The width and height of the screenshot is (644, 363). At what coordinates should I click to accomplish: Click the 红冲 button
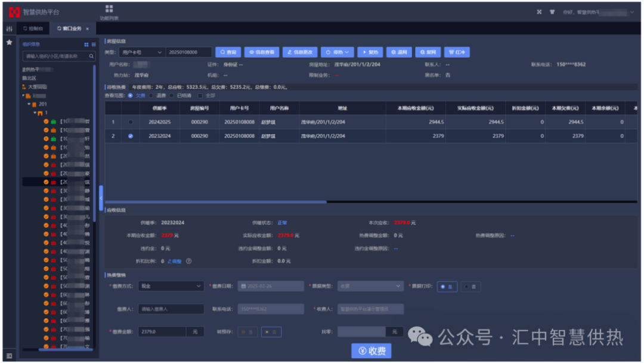tap(457, 52)
